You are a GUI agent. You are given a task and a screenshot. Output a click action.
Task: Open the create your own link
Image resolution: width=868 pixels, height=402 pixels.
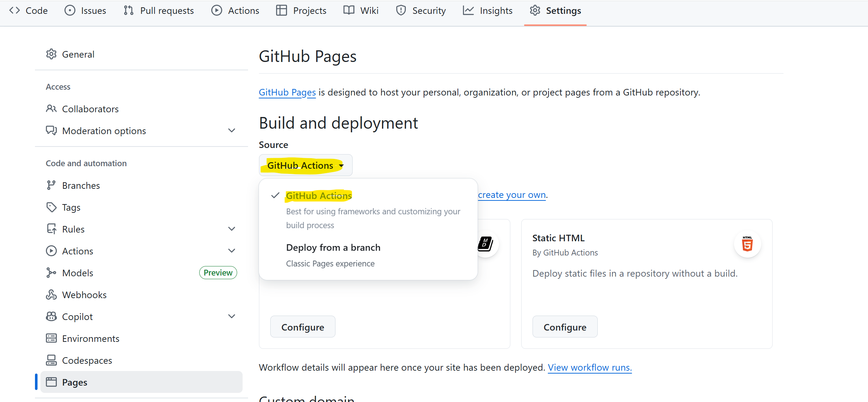click(x=512, y=195)
